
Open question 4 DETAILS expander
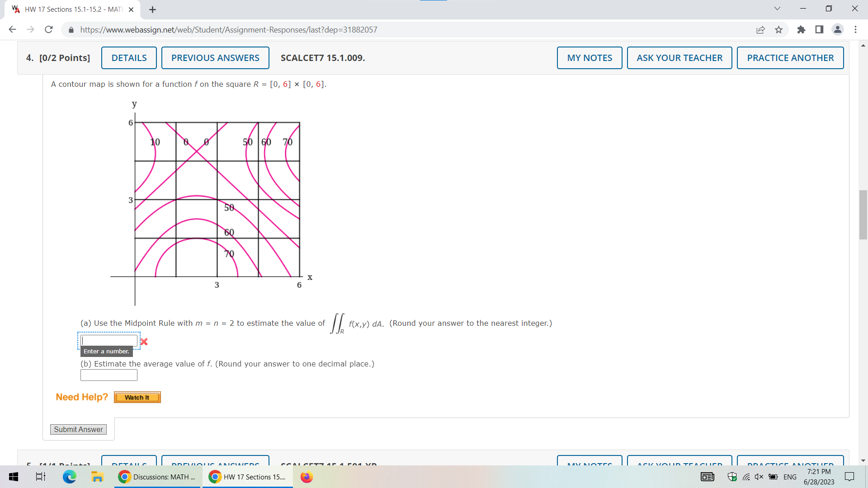[x=129, y=58]
